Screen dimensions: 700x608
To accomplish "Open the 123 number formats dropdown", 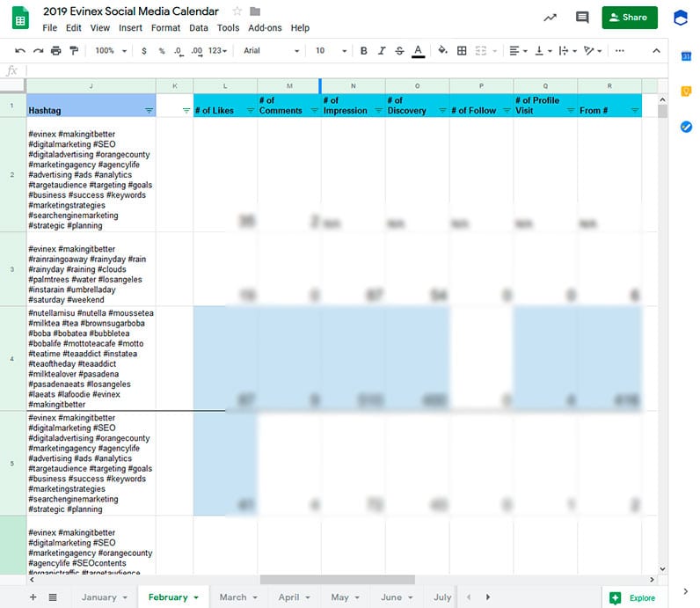I will tap(218, 51).
